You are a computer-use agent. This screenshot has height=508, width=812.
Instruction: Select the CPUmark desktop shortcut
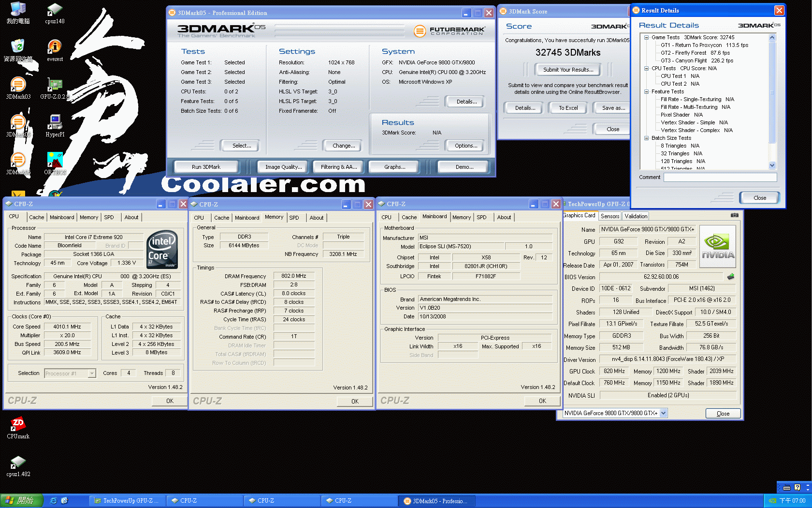(18, 428)
